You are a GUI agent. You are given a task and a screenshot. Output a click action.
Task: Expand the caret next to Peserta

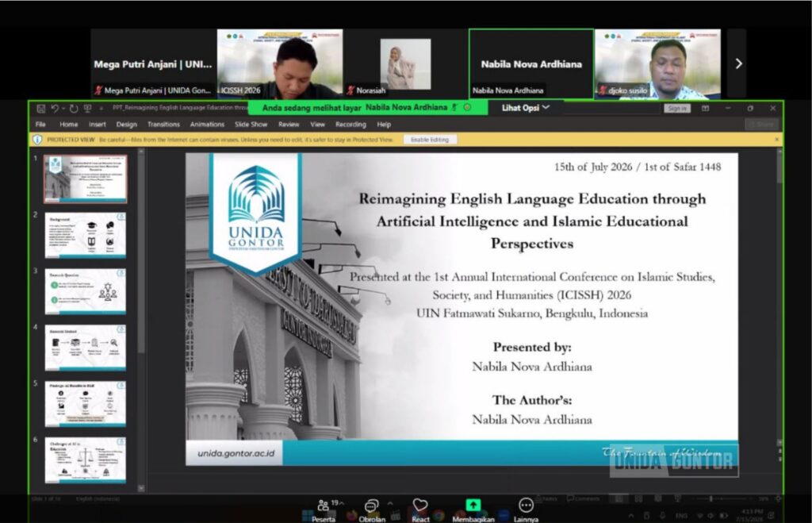[x=342, y=503]
